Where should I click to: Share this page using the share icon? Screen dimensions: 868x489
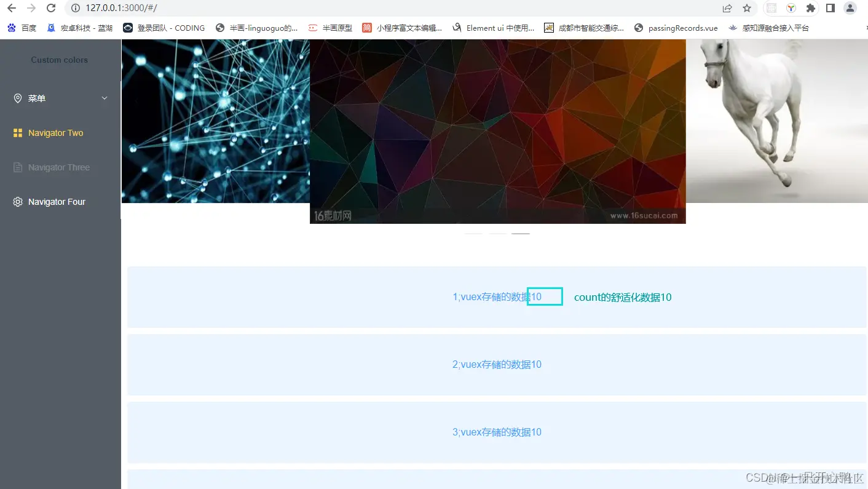tap(727, 8)
